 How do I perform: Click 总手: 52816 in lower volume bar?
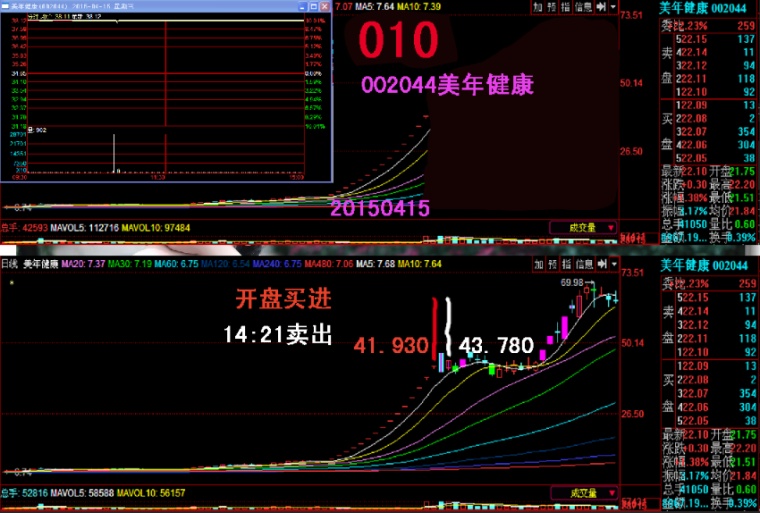[24, 493]
